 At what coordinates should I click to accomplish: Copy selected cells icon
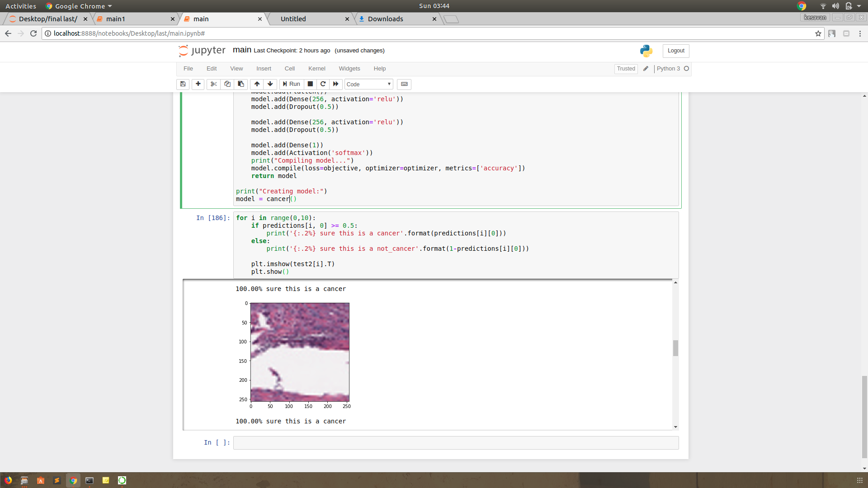227,84
